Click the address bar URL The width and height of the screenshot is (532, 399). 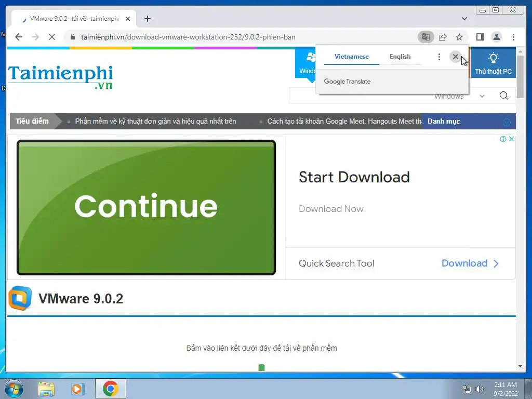coord(188,37)
